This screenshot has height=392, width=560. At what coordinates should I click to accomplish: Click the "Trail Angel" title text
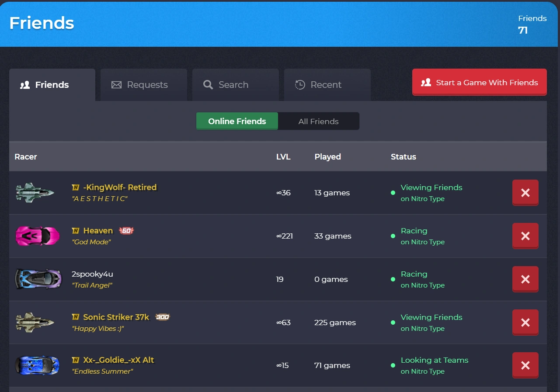pos(92,285)
